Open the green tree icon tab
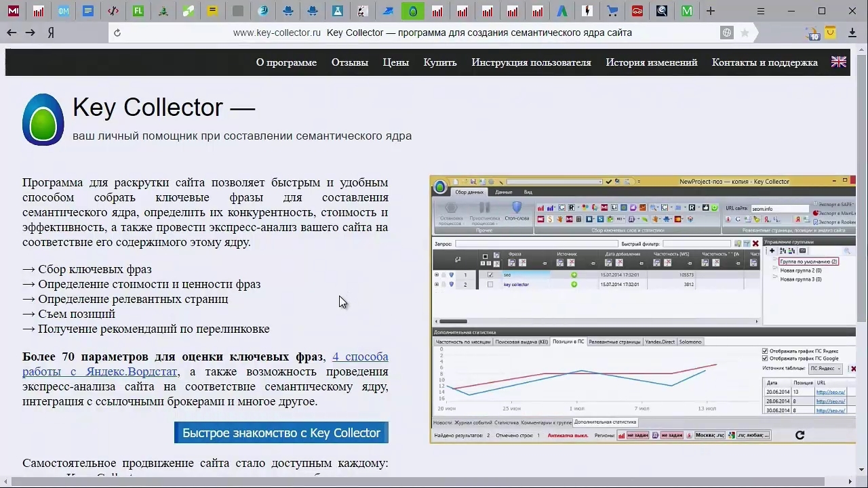The image size is (868, 488). [163, 11]
